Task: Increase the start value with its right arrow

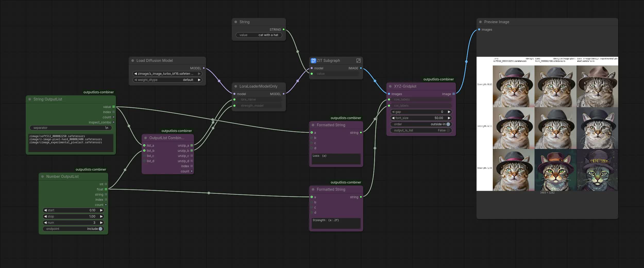Action: point(101,210)
